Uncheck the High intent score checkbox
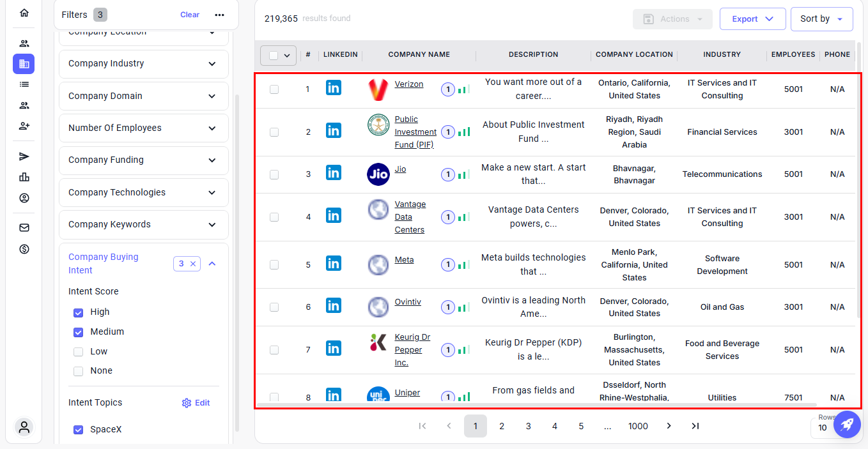 coord(79,312)
